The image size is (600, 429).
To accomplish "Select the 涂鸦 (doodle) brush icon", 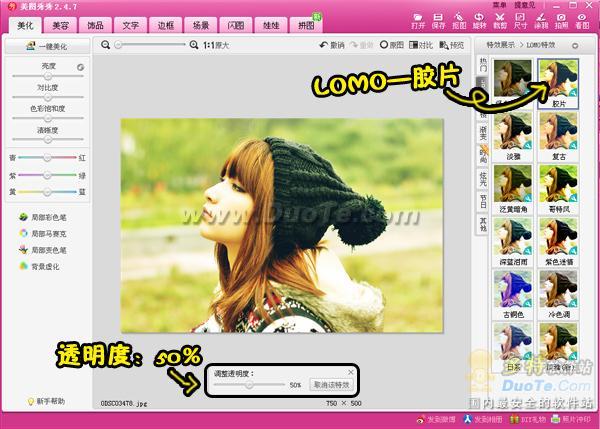I will click(x=541, y=21).
